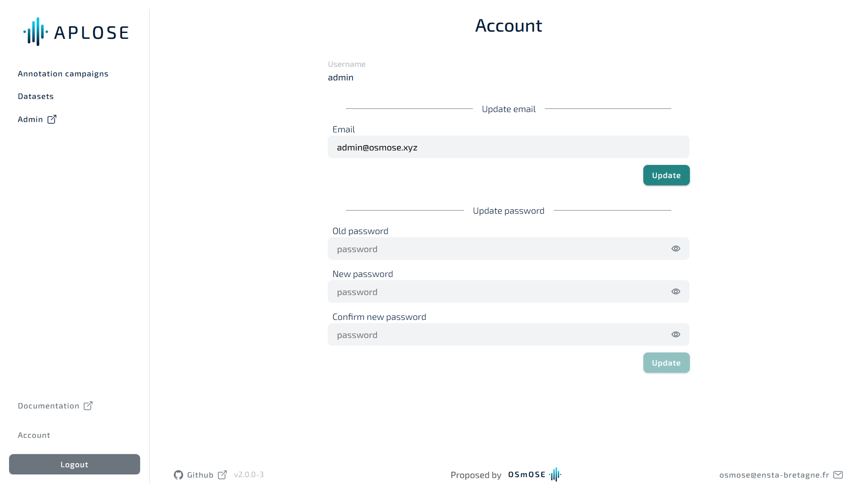Focus the Email input field
The image size is (868, 488).
(x=508, y=147)
